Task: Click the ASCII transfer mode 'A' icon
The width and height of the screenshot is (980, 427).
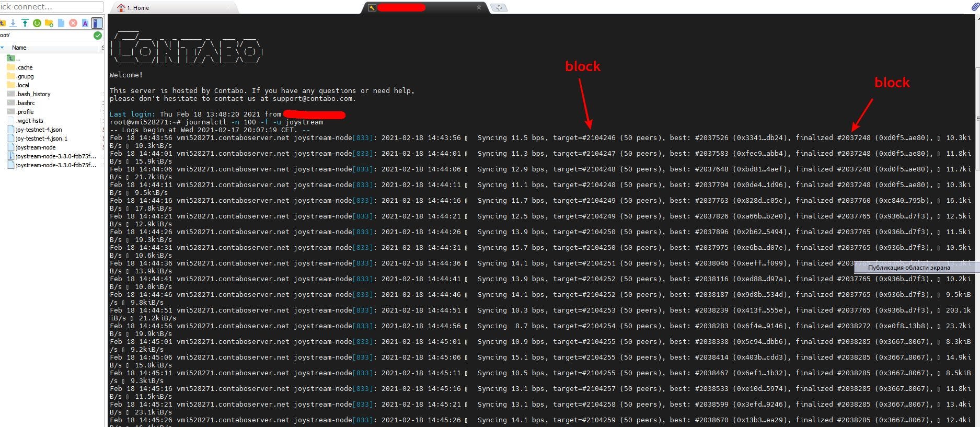Action: (85, 23)
